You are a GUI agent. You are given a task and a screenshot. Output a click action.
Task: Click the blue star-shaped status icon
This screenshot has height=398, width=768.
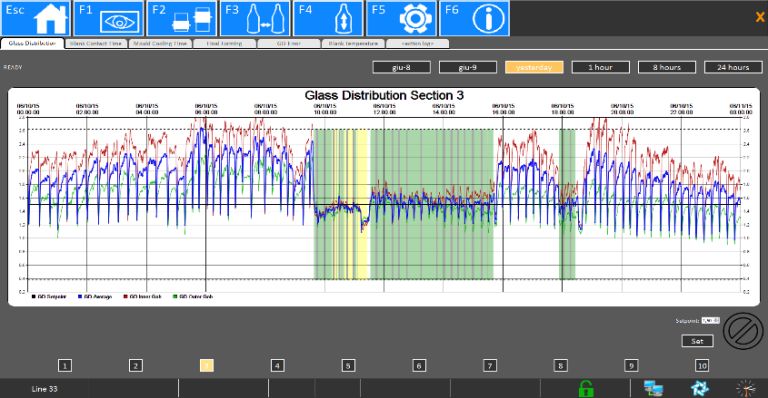tap(699, 389)
